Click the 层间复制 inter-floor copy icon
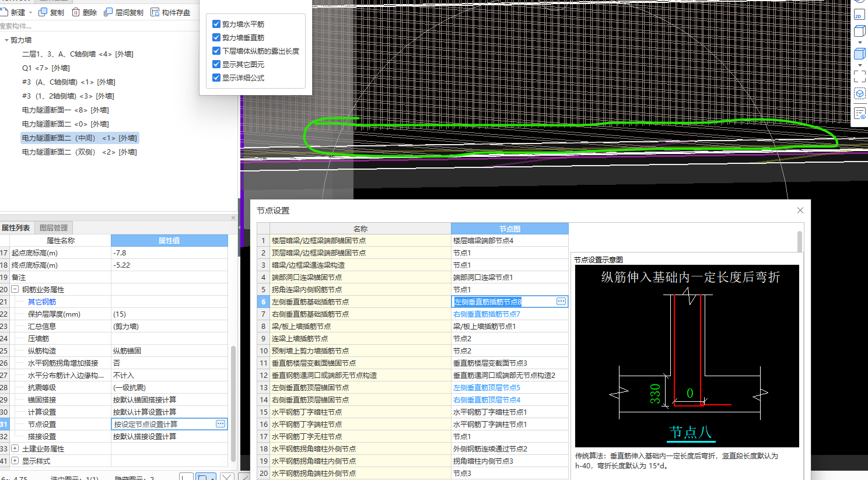Screen dimensions: 868x480 pyautogui.click(x=108, y=12)
